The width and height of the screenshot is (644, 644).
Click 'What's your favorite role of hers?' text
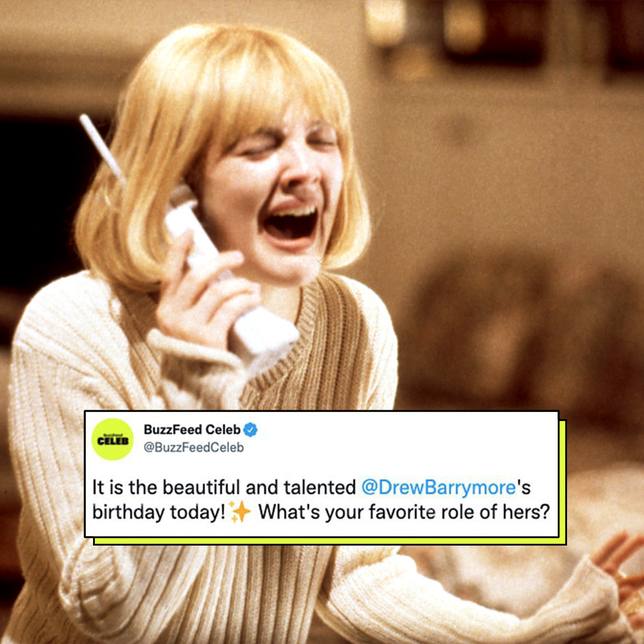pos(404,512)
